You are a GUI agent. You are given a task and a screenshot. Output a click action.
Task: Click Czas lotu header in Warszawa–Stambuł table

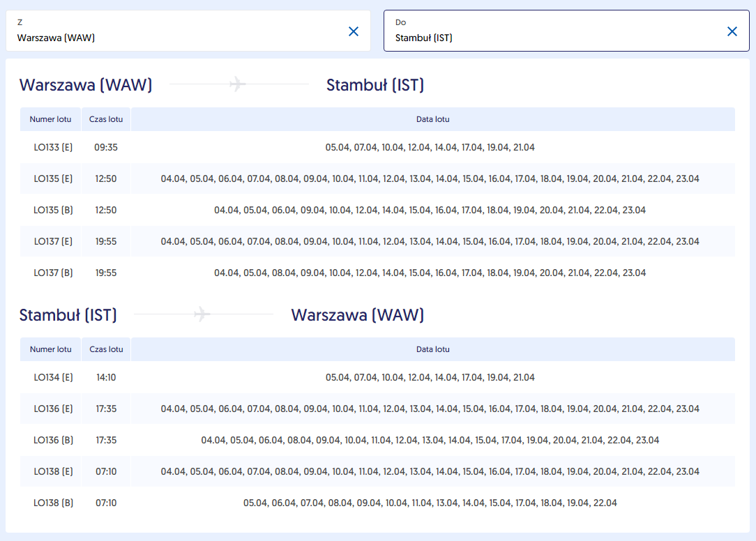coord(106,119)
